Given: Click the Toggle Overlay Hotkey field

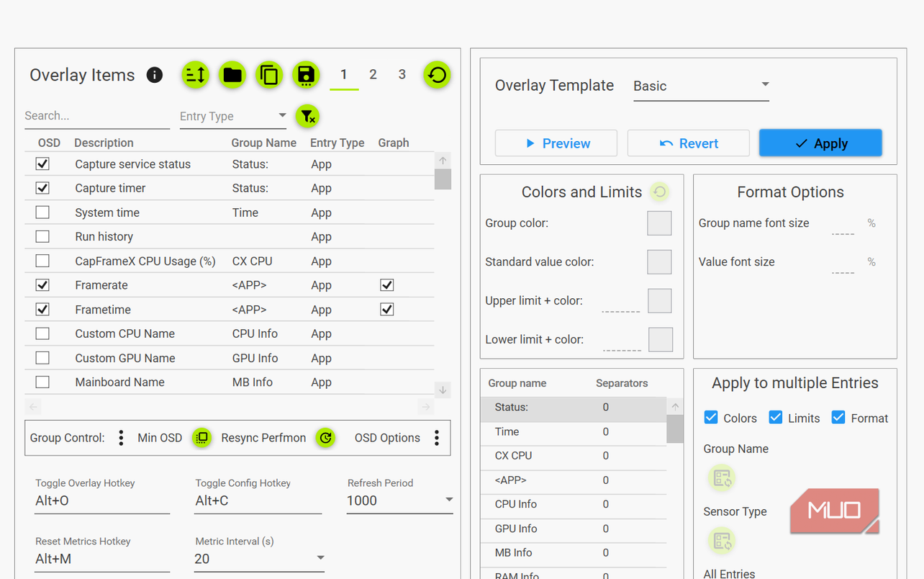Looking at the screenshot, I should tap(102, 501).
